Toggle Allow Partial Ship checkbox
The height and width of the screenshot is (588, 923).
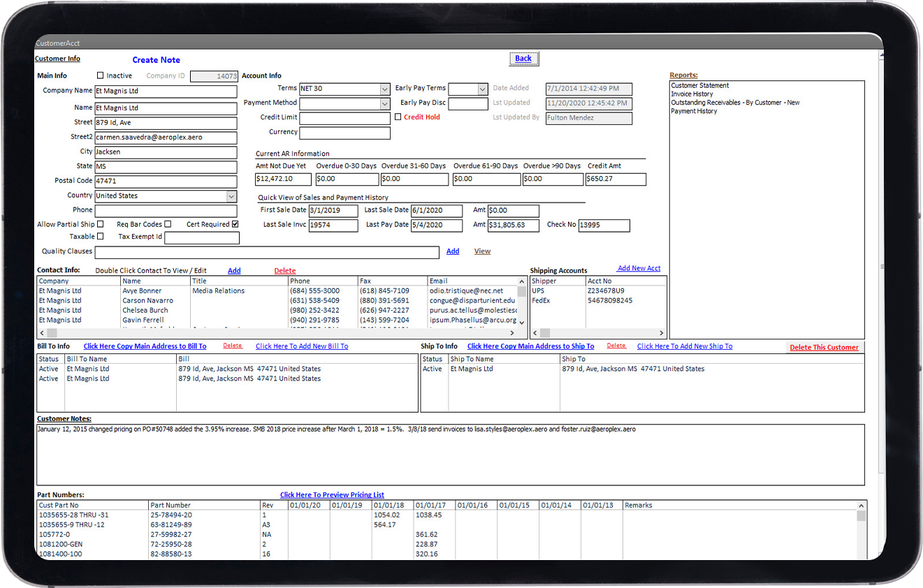100,224
